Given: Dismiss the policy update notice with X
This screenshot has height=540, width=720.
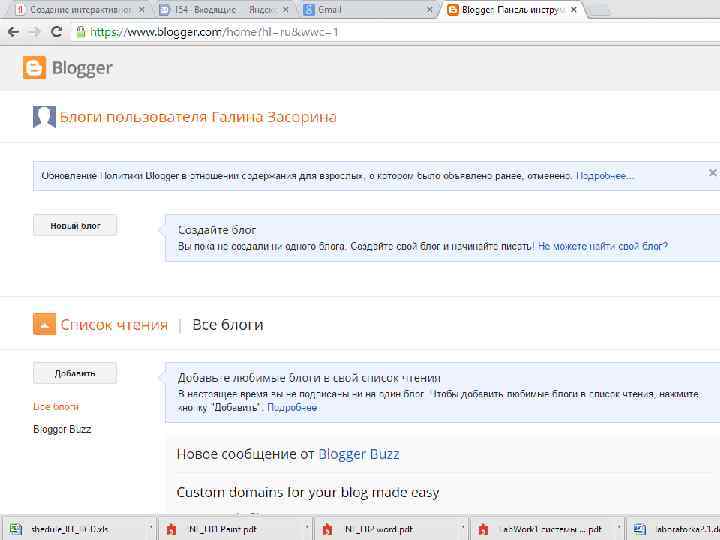Looking at the screenshot, I should [712, 173].
